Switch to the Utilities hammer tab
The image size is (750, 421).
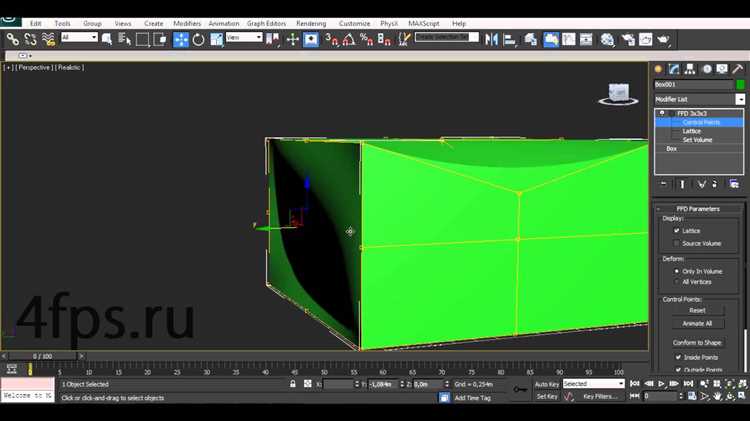[x=737, y=69]
